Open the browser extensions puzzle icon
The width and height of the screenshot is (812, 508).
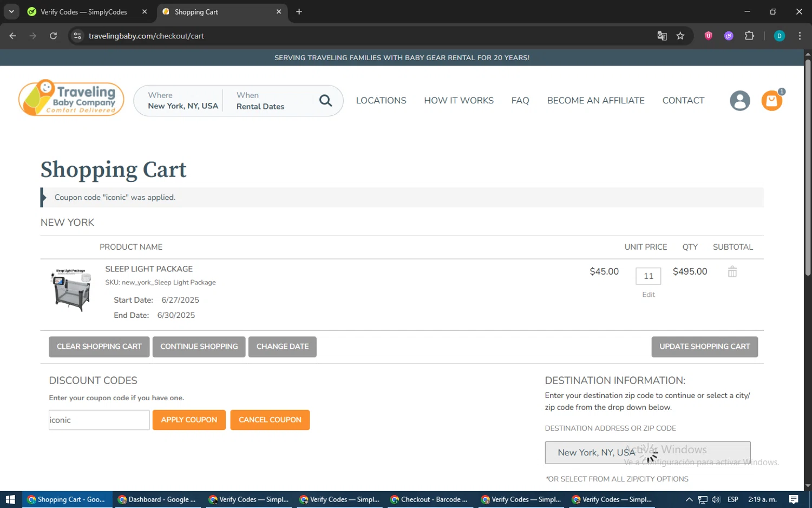coord(749,36)
